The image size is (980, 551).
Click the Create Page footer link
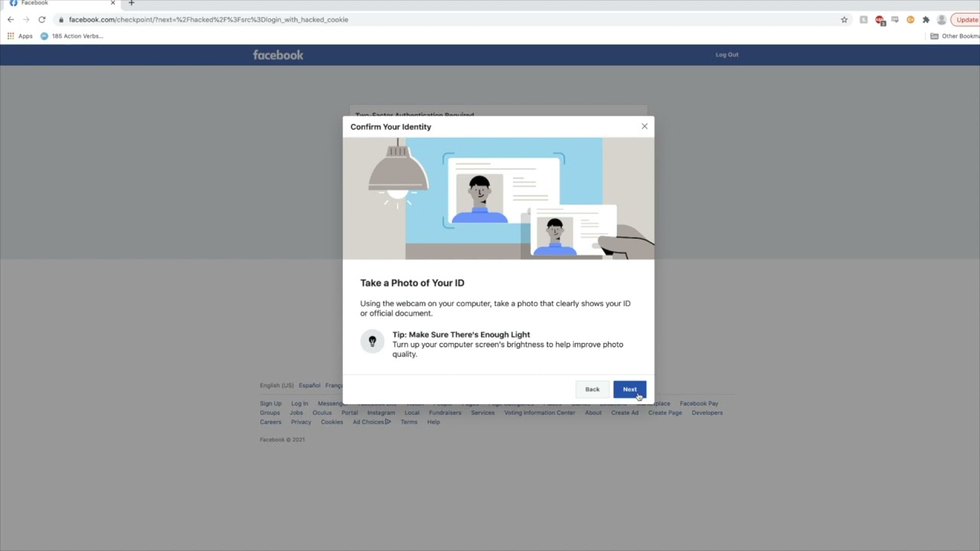(x=665, y=412)
